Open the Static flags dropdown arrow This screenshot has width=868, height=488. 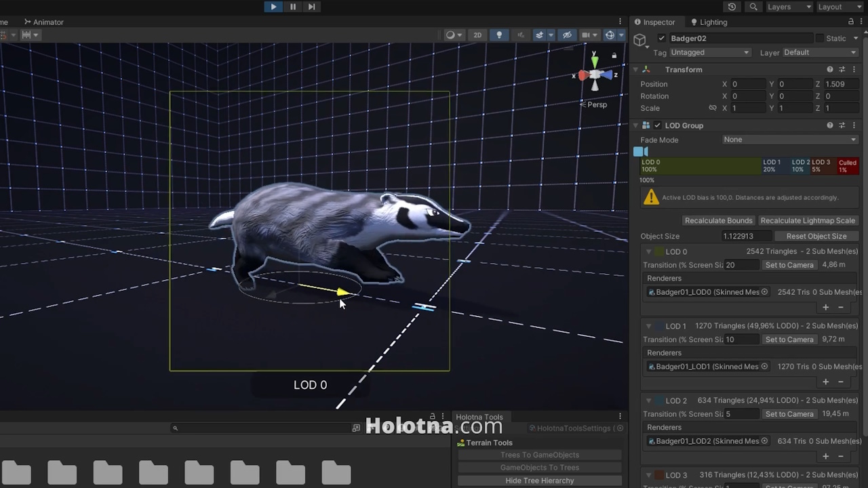856,39
